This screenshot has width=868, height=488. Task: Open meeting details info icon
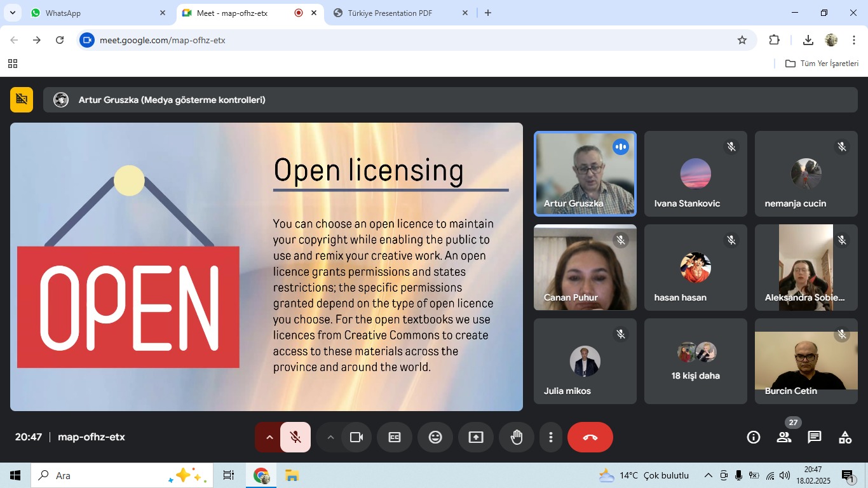(754, 437)
